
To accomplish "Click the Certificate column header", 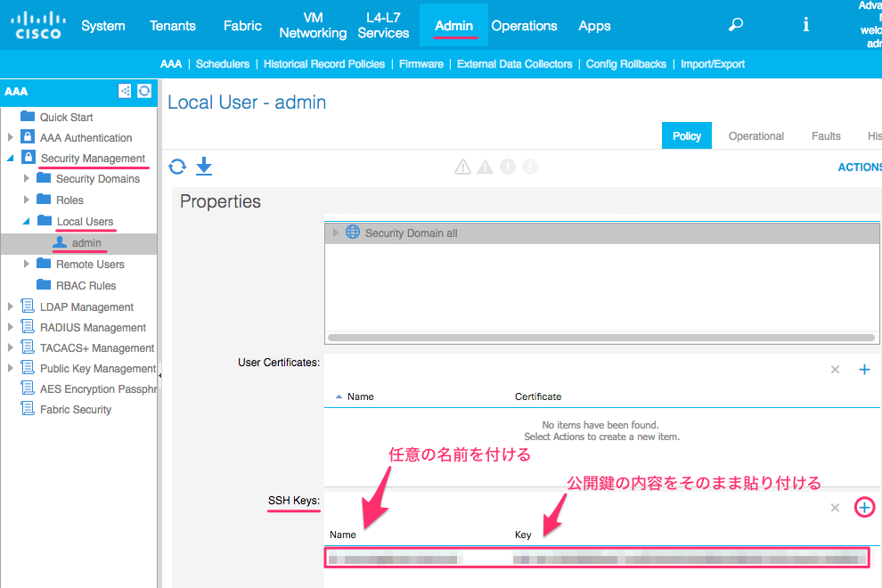I will (538, 396).
